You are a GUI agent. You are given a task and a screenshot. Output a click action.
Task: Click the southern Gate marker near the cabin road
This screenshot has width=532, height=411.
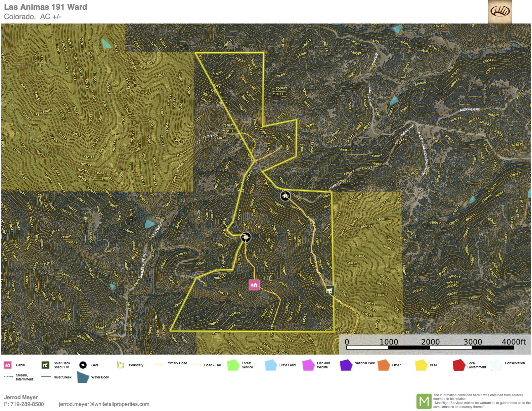tap(246, 237)
